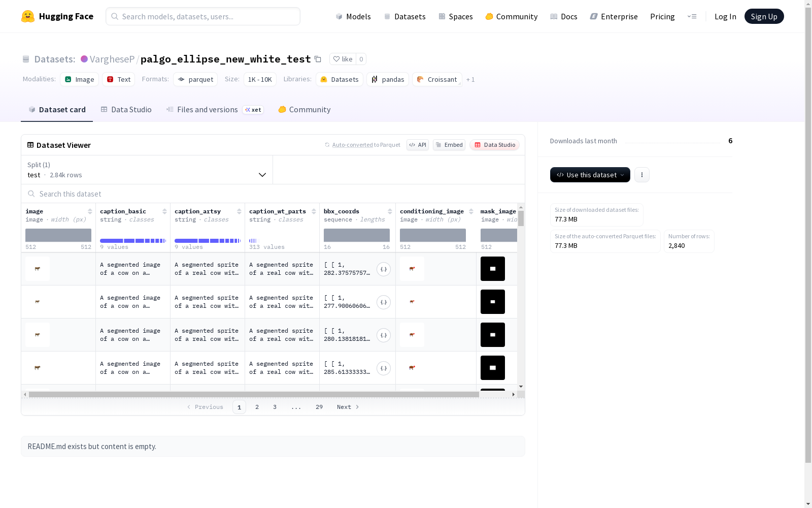
Task: Open Data Studio from the viewer header
Action: (495, 145)
